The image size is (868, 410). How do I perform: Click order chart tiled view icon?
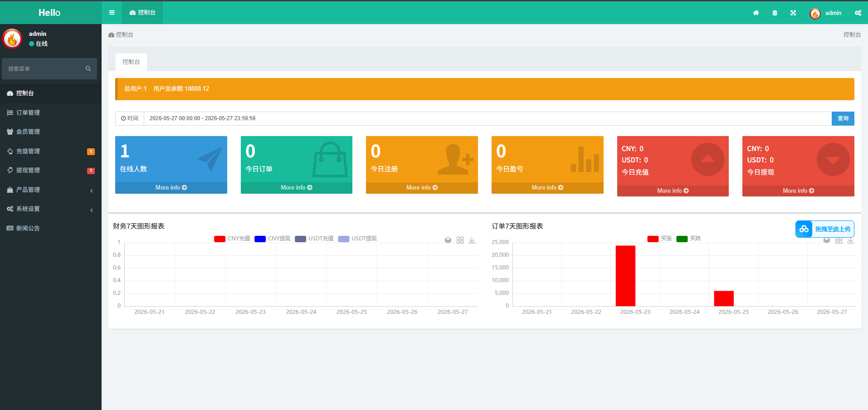click(x=839, y=240)
